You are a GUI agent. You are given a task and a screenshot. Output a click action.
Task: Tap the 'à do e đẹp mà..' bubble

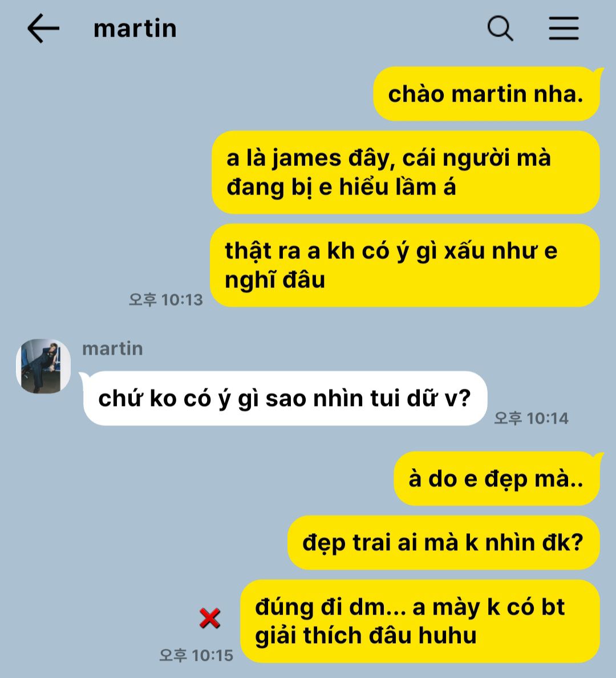point(497,478)
